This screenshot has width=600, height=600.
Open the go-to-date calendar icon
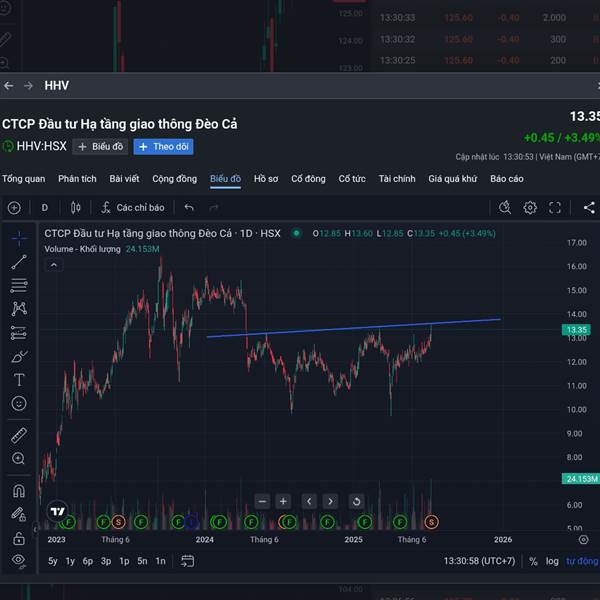[188, 561]
